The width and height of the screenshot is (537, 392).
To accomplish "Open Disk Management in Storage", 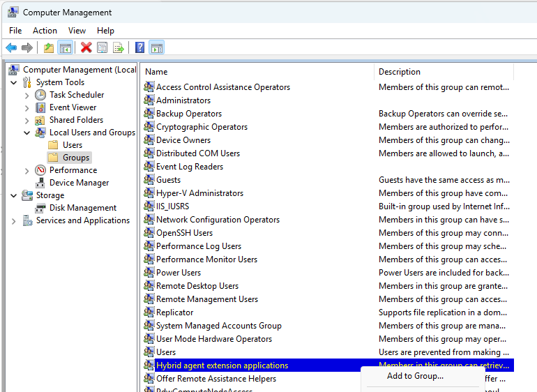I will [82, 208].
